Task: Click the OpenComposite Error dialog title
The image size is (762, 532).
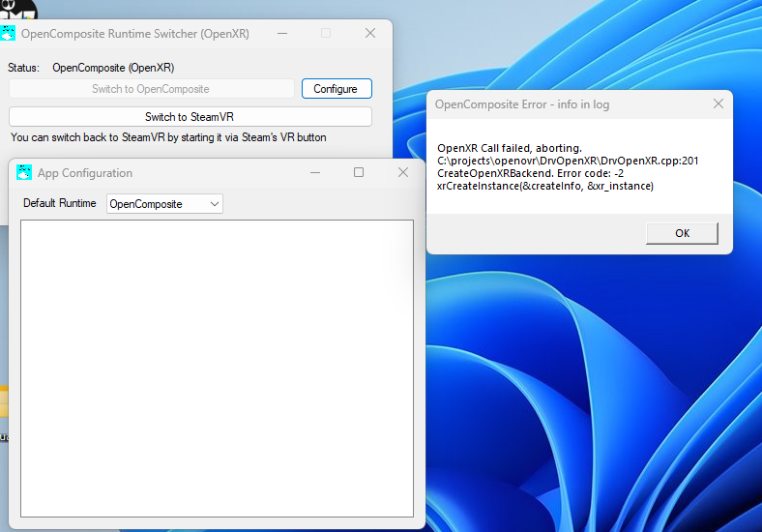Action: (x=522, y=104)
